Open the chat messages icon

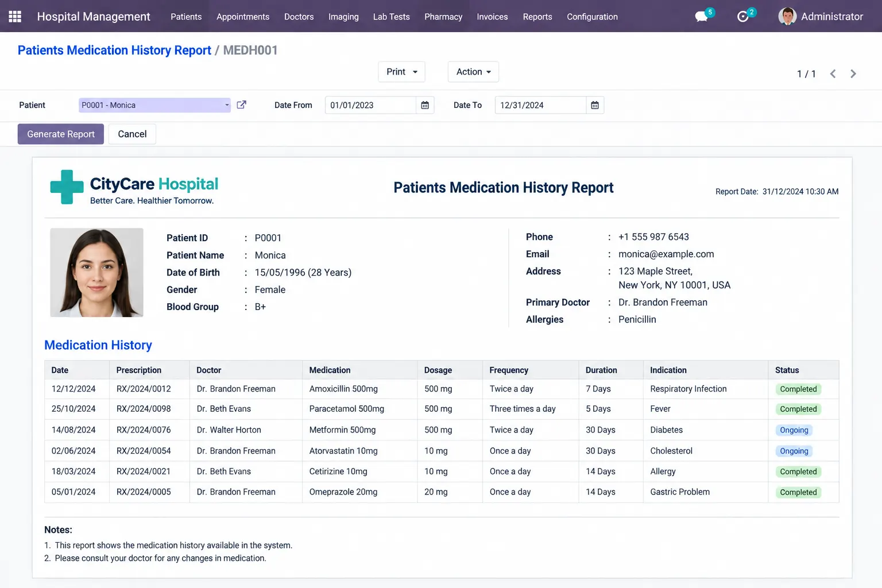click(x=701, y=17)
